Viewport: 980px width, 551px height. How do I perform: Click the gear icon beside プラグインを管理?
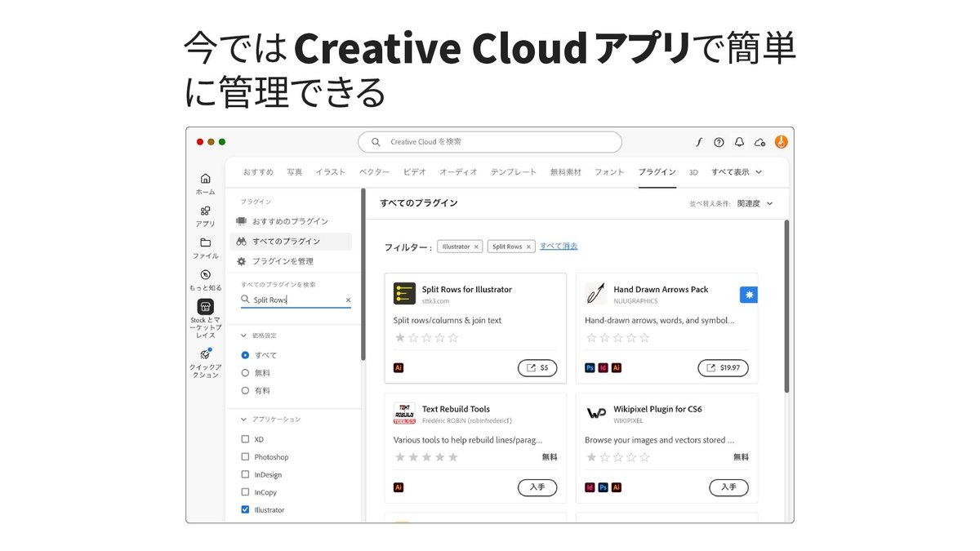pyautogui.click(x=241, y=261)
